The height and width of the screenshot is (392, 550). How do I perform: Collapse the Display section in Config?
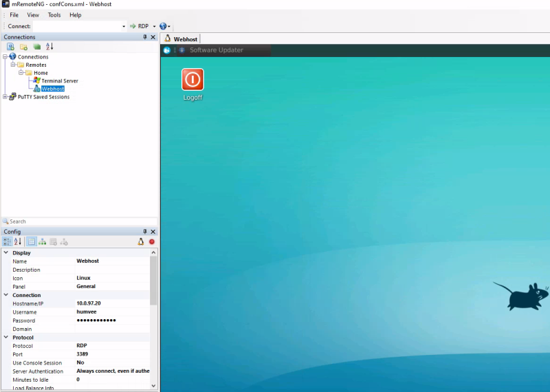(x=6, y=253)
